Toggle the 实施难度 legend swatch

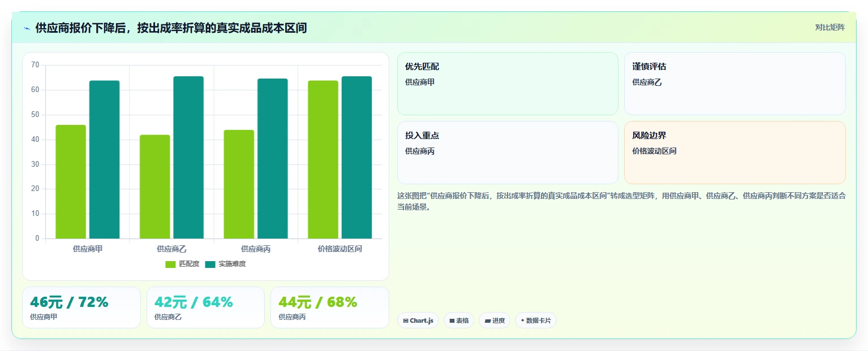pyautogui.click(x=210, y=264)
